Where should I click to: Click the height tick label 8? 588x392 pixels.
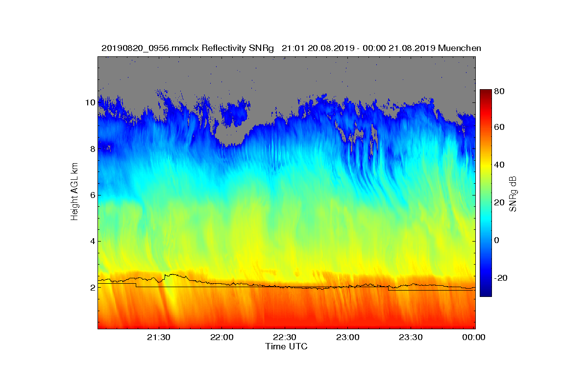point(92,148)
